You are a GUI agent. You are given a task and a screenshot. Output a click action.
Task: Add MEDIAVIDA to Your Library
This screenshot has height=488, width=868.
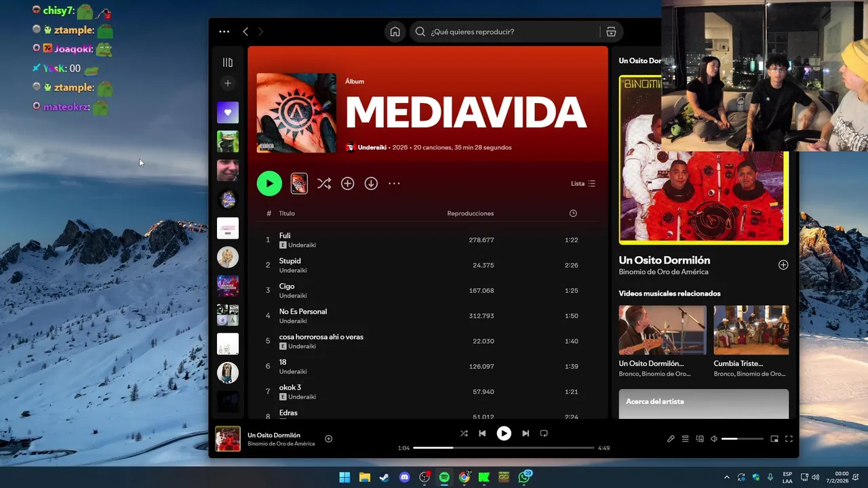tap(348, 184)
